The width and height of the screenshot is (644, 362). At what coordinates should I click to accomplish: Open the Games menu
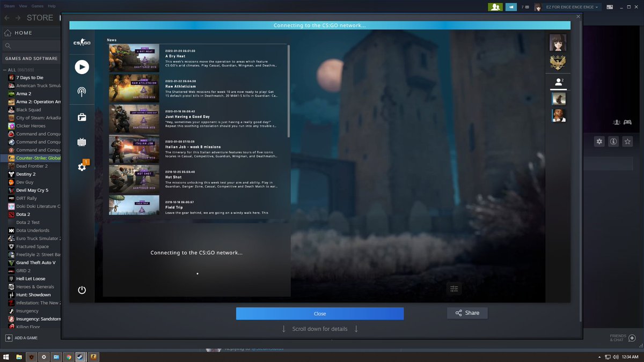coord(38,6)
